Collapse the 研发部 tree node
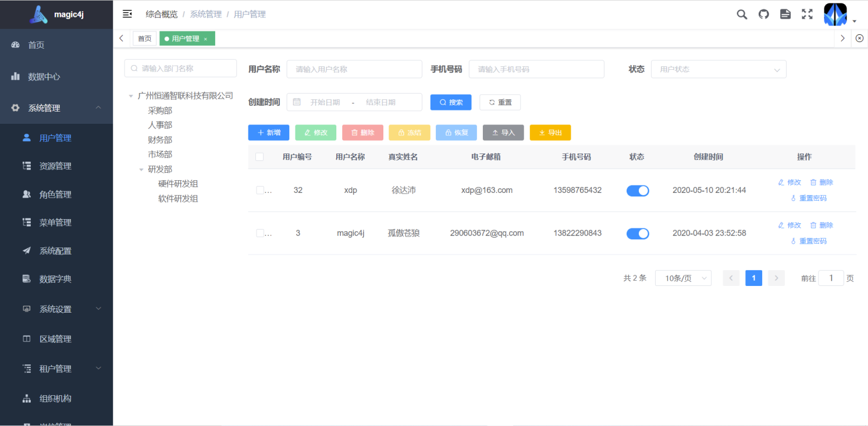868x426 pixels. [141, 169]
